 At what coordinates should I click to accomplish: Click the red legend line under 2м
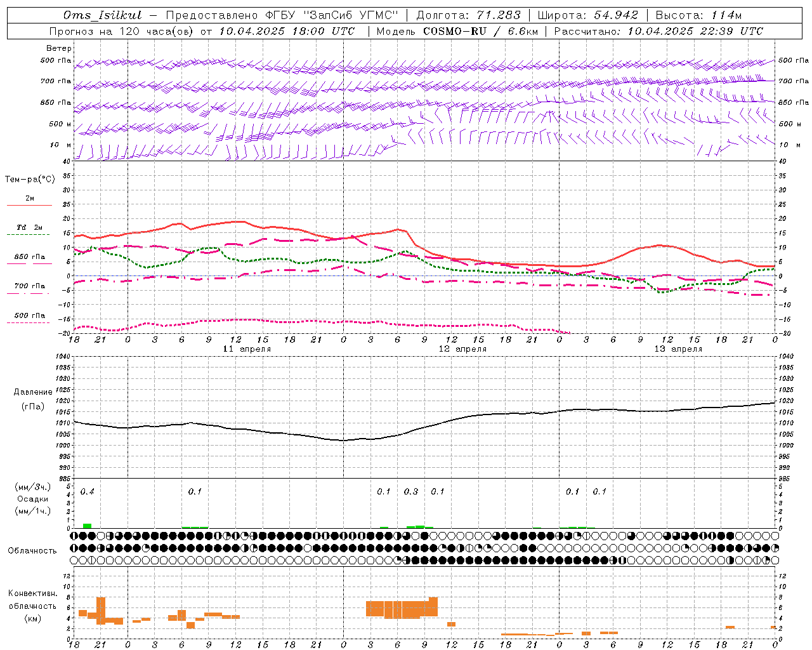tap(29, 205)
